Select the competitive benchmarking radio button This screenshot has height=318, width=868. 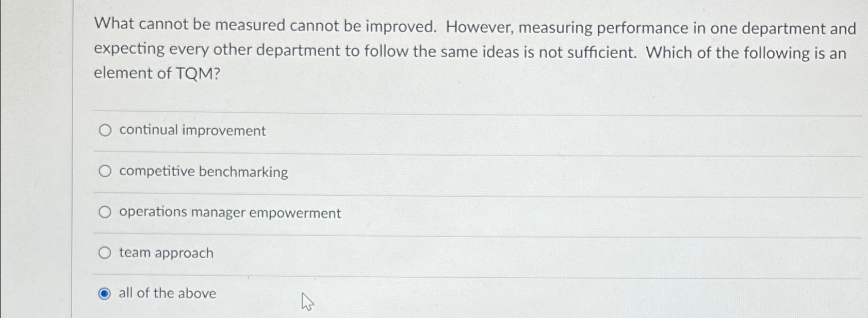(106, 171)
